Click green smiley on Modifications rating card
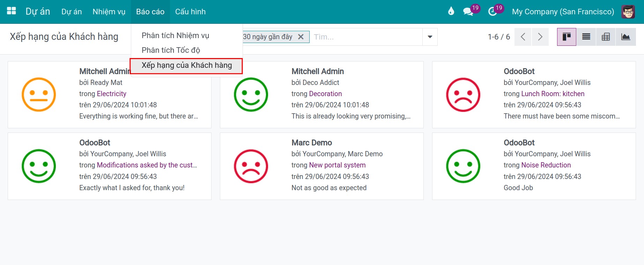Screen dimensions: 644x265 click(39, 166)
